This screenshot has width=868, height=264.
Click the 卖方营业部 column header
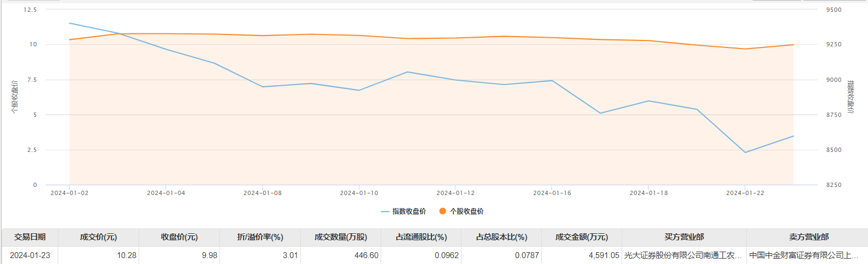click(x=808, y=237)
